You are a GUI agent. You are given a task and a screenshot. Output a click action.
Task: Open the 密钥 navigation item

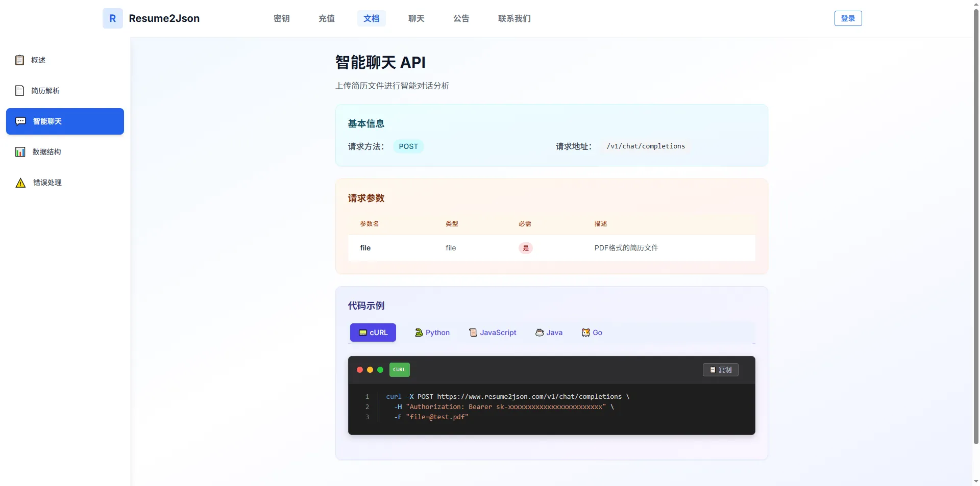coord(281,18)
